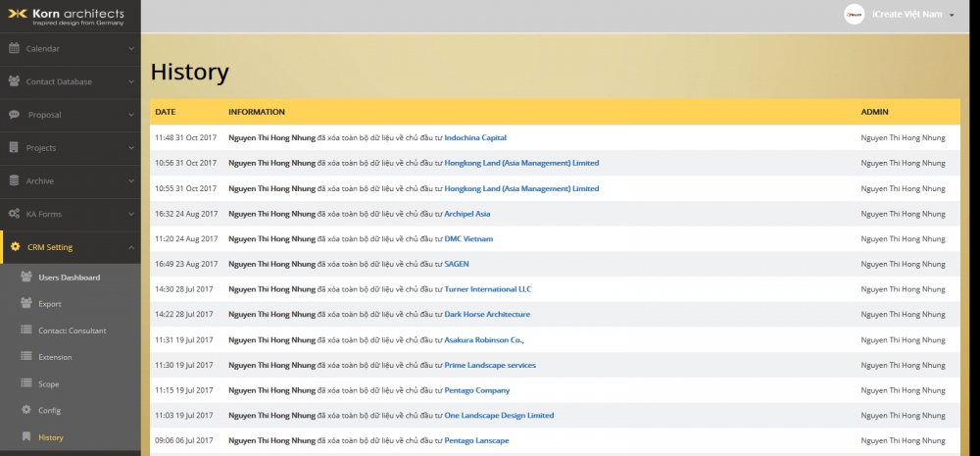Expand the Calendar menu chevron
The width and height of the screenshot is (980, 456).
pos(131,49)
